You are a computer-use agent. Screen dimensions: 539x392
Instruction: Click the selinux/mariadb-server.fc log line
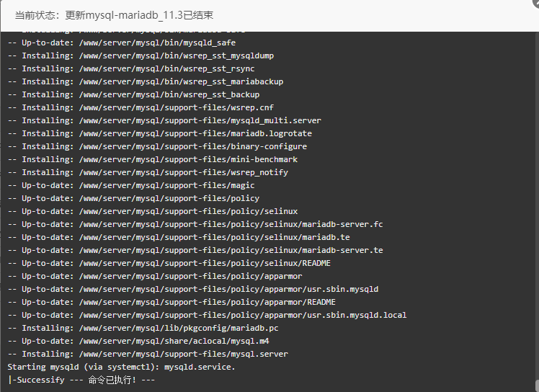(x=195, y=224)
